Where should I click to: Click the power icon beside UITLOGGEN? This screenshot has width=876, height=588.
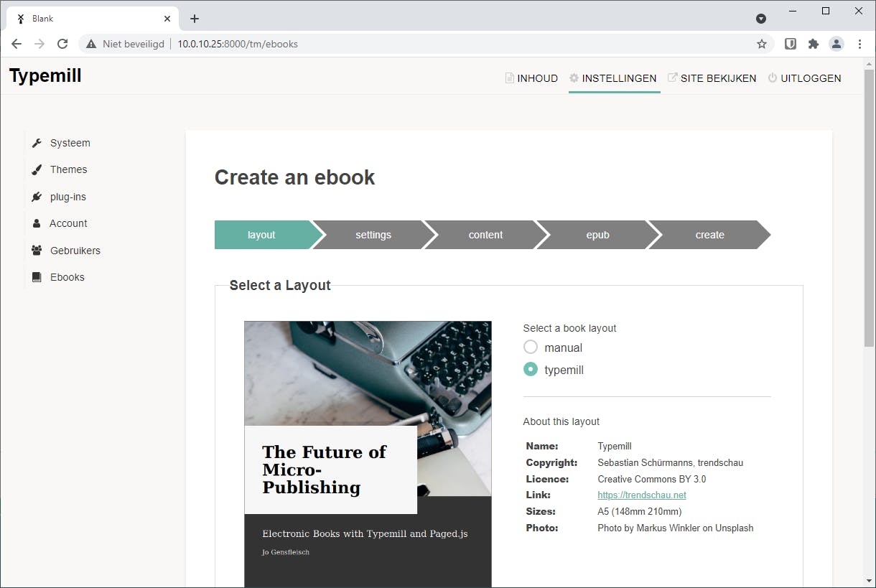pos(773,78)
